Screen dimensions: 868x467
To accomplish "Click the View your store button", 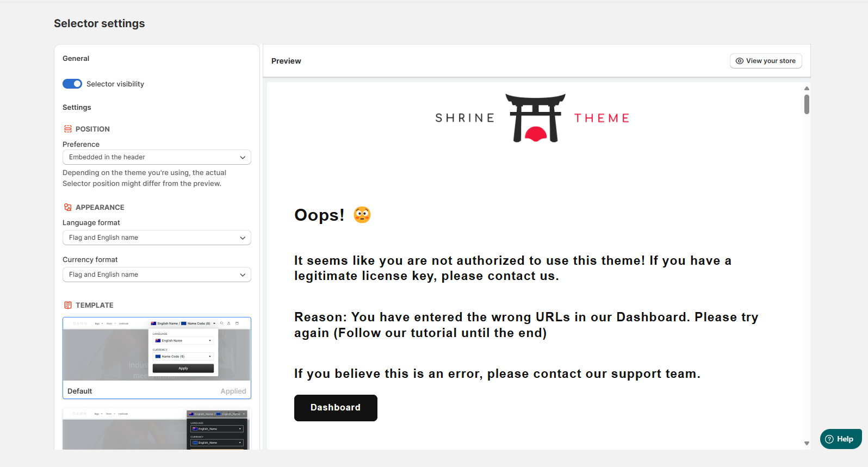I will (766, 61).
